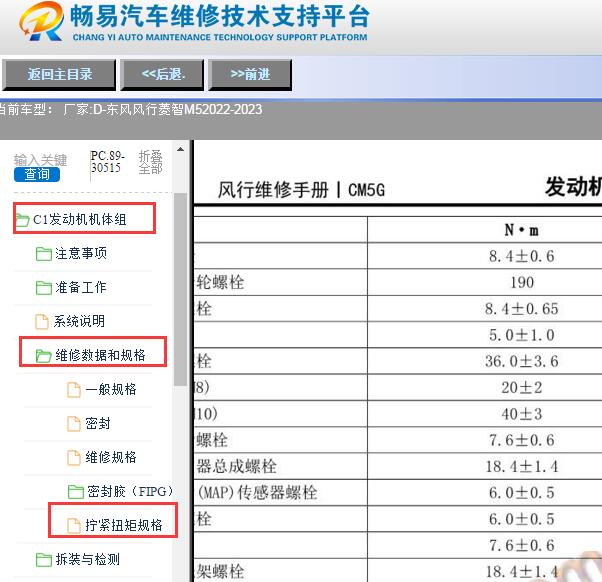Click the 20±2 torque value
This screenshot has width=602, height=582.
(x=521, y=388)
